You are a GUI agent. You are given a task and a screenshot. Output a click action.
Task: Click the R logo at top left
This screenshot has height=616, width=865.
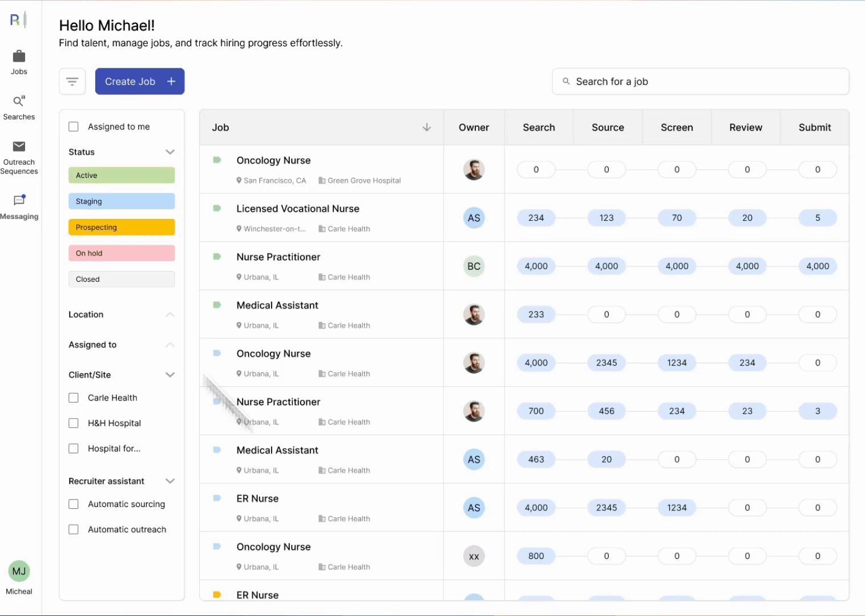14,19
